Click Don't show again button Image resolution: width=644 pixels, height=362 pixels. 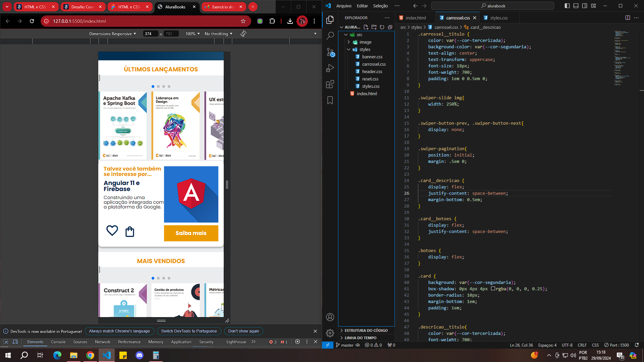click(244, 331)
